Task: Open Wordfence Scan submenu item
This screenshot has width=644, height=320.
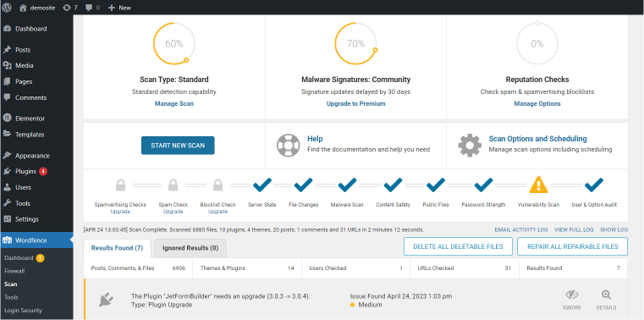Action: [x=11, y=284]
